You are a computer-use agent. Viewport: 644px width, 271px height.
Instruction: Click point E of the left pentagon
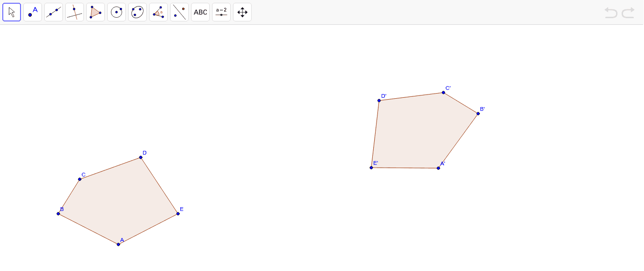[178, 214]
